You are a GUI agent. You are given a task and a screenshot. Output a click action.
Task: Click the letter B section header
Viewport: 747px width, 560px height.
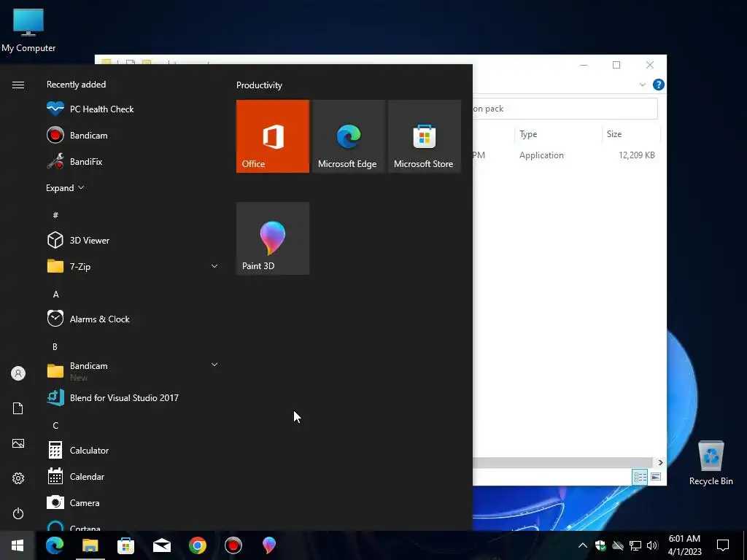[55, 346]
